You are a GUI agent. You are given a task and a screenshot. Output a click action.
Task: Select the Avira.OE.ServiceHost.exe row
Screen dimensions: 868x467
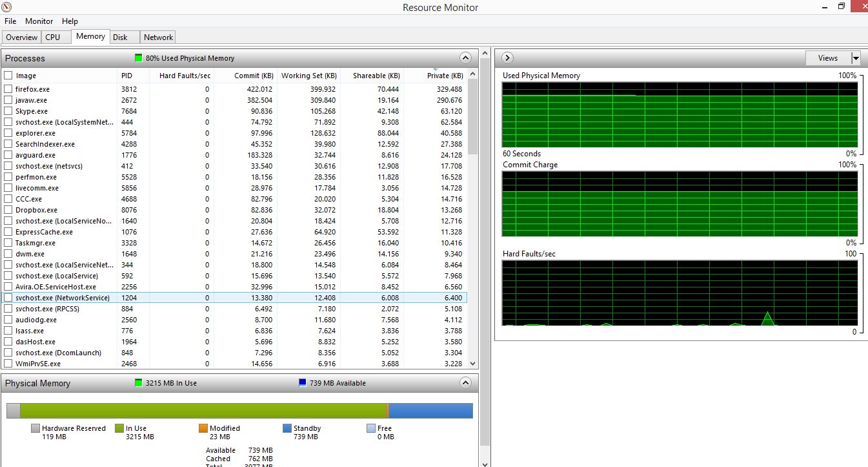click(x=235, y=287)
